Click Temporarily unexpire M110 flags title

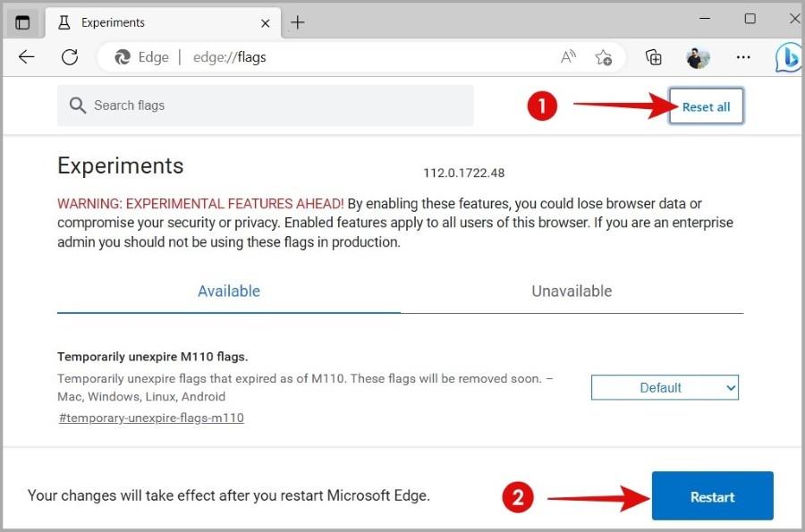152,357
